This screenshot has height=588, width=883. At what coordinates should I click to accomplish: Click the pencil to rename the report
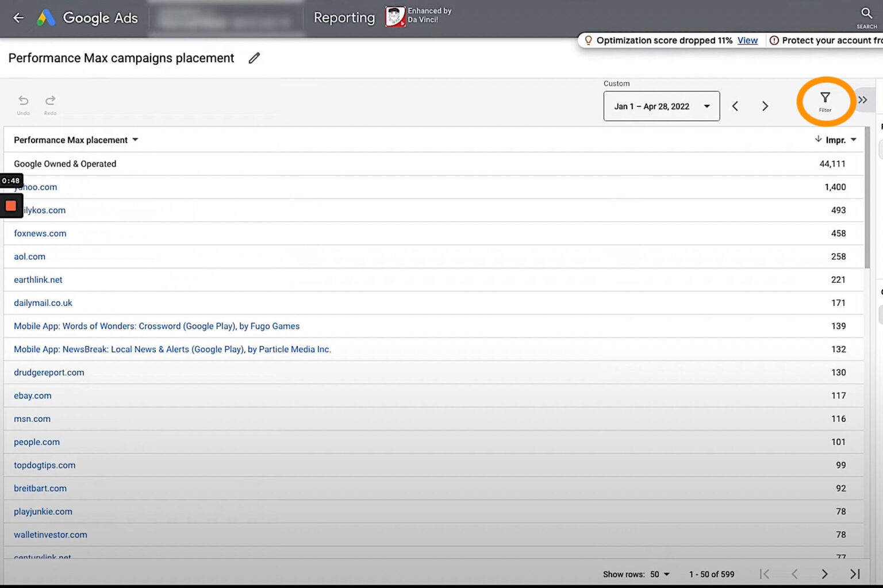(x=254, y=58)
